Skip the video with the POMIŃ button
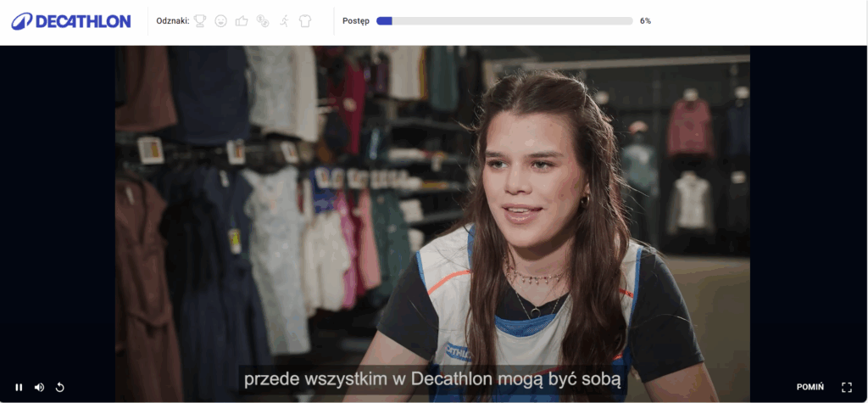This screenshot has width=868, height=403. pos(810,387)
